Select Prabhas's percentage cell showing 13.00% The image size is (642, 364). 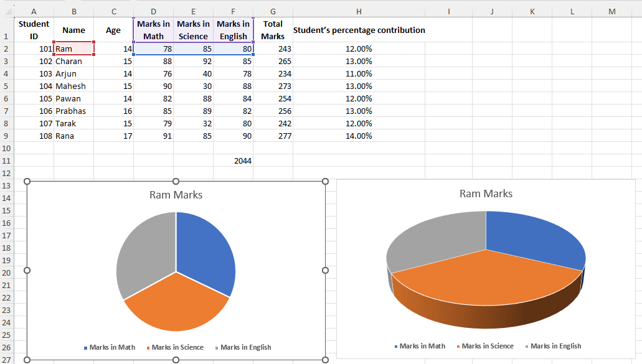359,111
